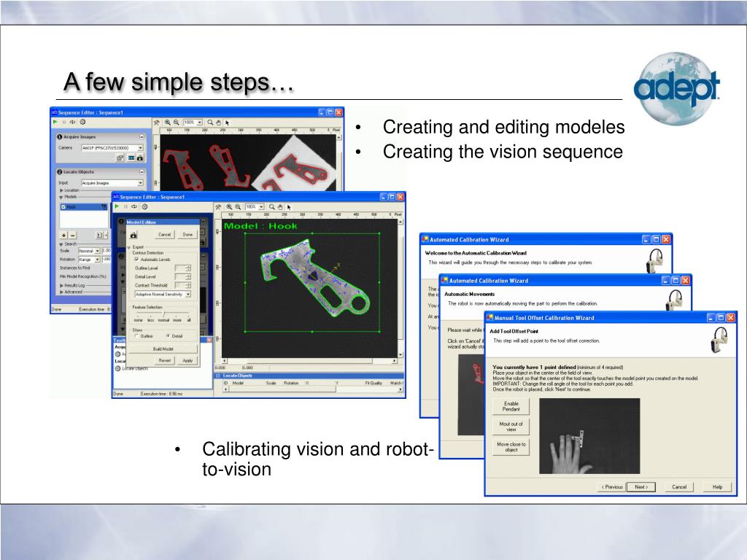Click Help button in Tool Offset wizard
The height and width of the screenshot is (560, 747).
pyautogui.click(x=718, y=486)
